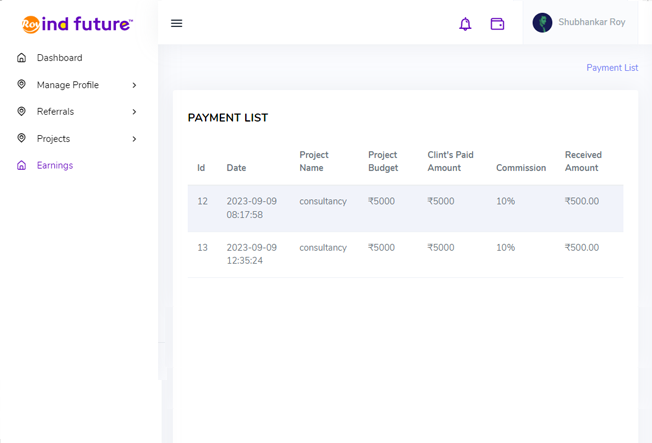Select payment row with Id 13
The width and height of the screenshot is (652, 443).
tap(405, 254)
